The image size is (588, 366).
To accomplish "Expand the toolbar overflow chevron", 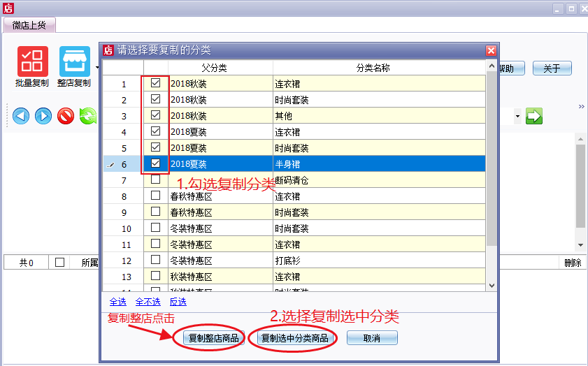I will tap(581, 106).
